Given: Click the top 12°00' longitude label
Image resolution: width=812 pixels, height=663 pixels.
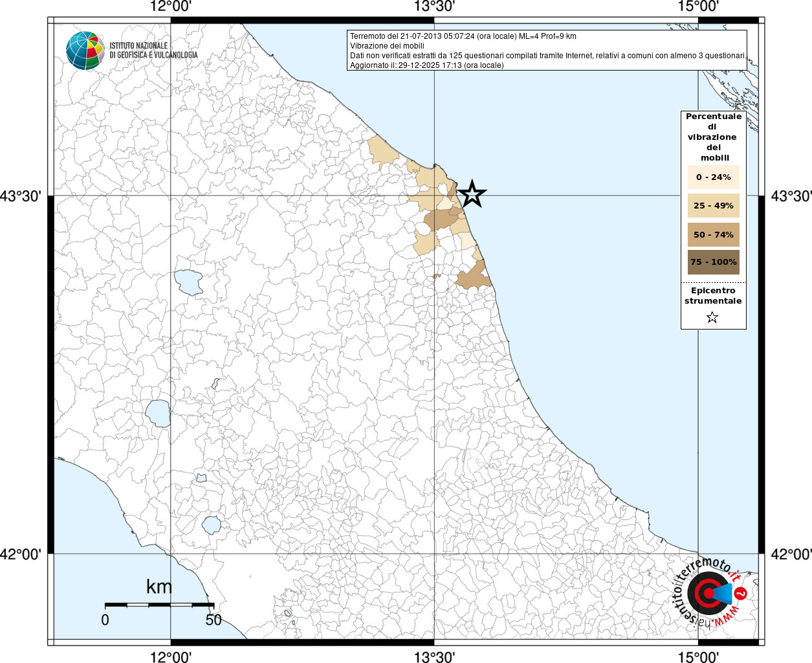Looking at the screenshot, I should click(171, 6).
